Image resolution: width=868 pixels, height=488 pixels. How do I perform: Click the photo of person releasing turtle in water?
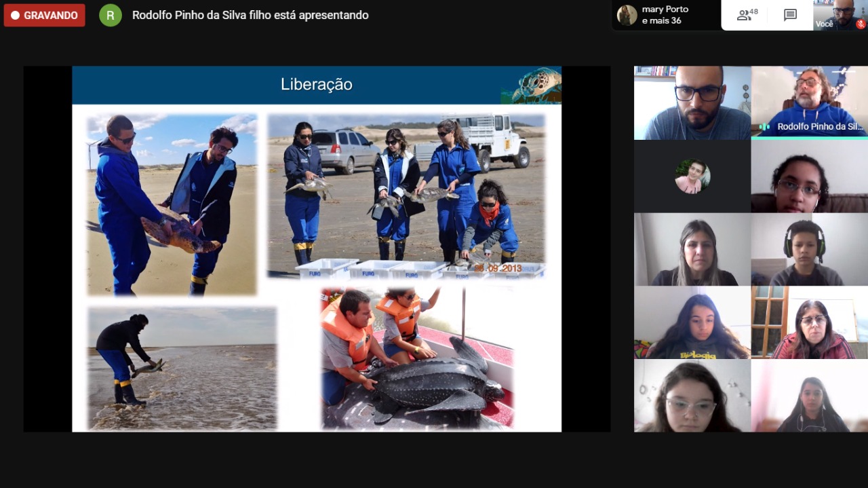(182, 368)
